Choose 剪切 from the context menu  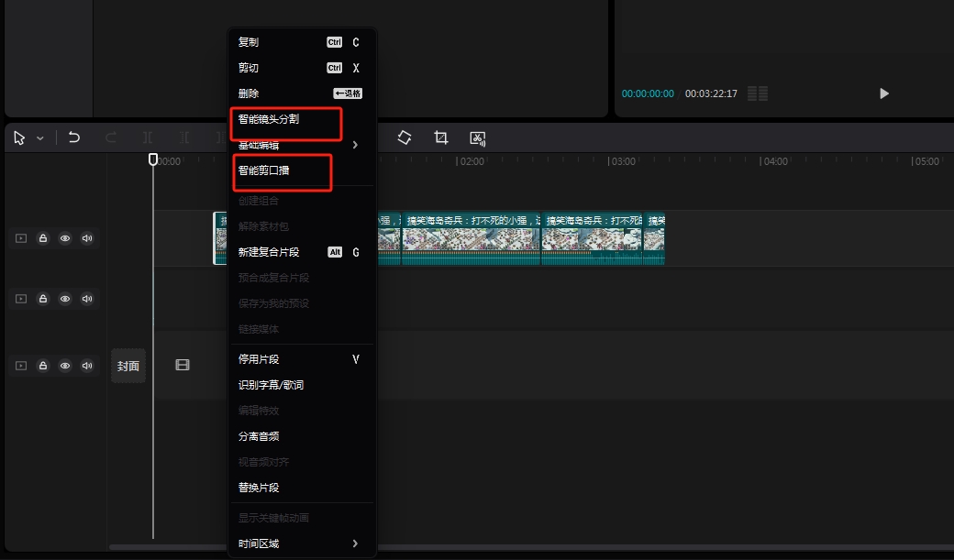(x=302, y=68)
